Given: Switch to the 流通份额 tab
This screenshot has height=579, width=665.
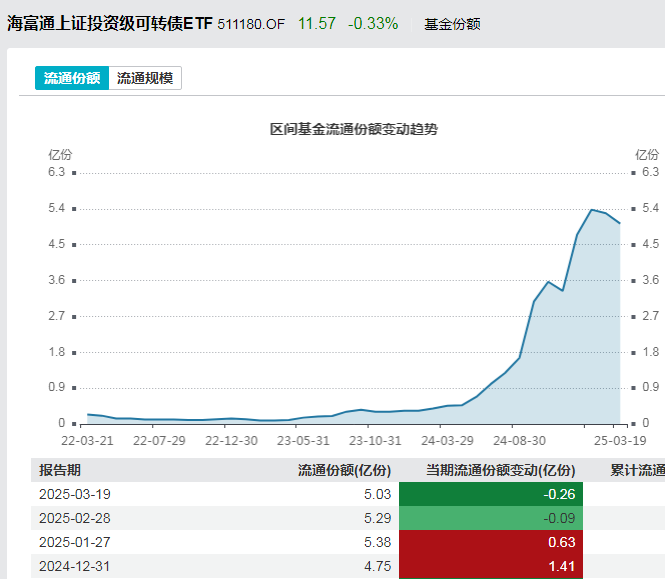Looking at the screenshot, I should point(72,78).
